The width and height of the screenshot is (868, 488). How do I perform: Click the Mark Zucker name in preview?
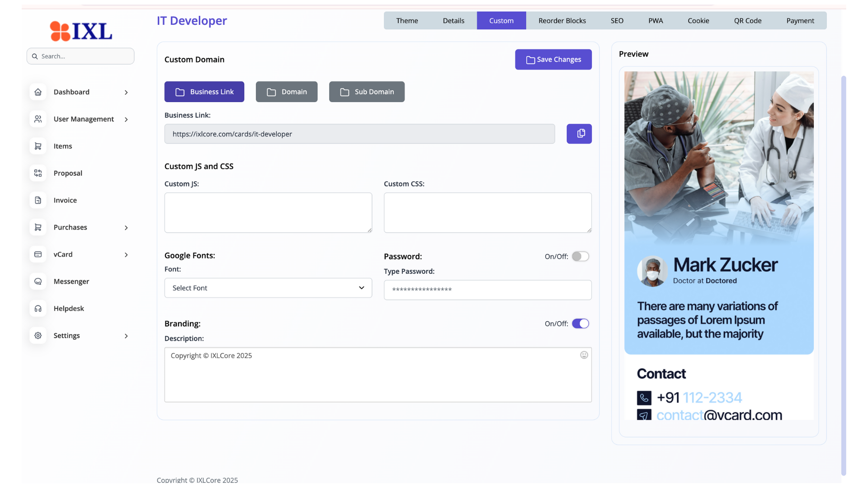point(726,265)
